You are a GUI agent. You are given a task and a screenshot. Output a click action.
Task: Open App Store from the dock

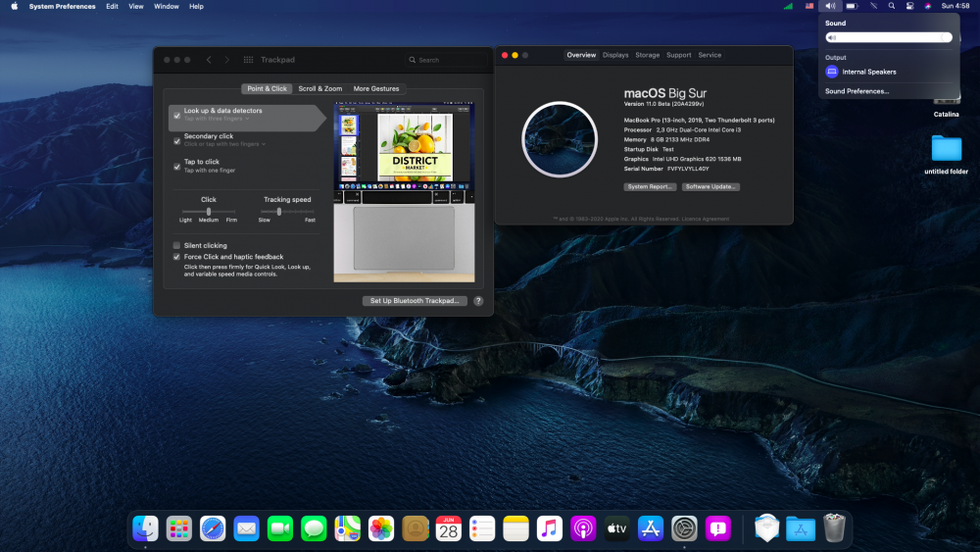point(651,528)
